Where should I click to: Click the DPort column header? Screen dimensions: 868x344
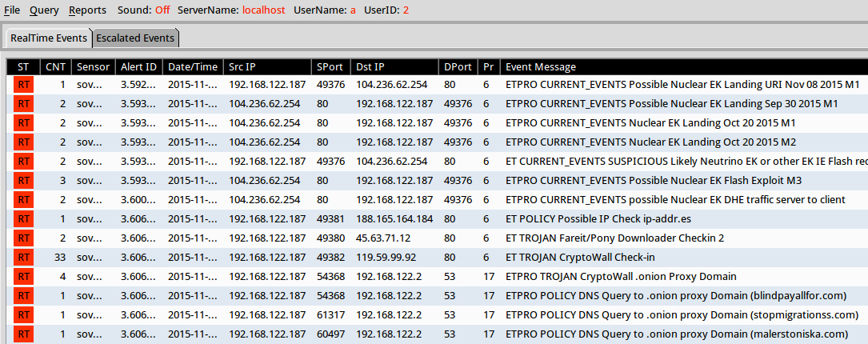pos(458,66)
